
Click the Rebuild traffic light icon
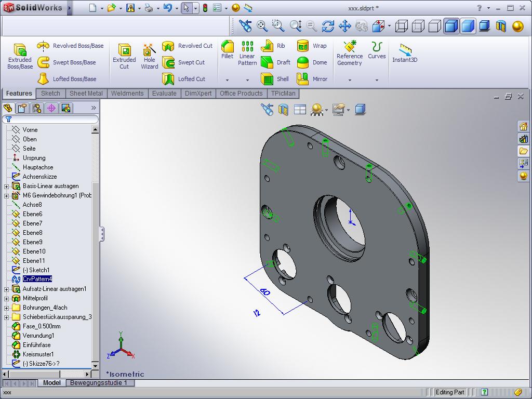click(x=205, y=8)
